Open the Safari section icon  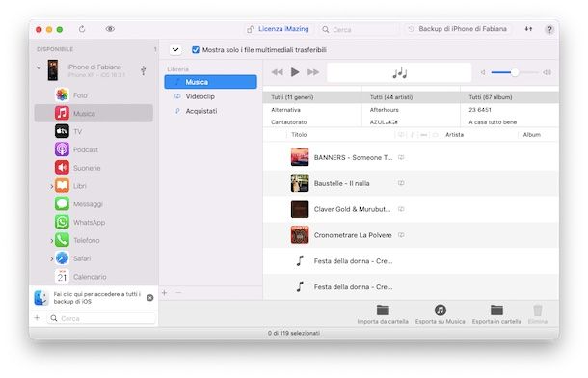[x=62, y=258]
